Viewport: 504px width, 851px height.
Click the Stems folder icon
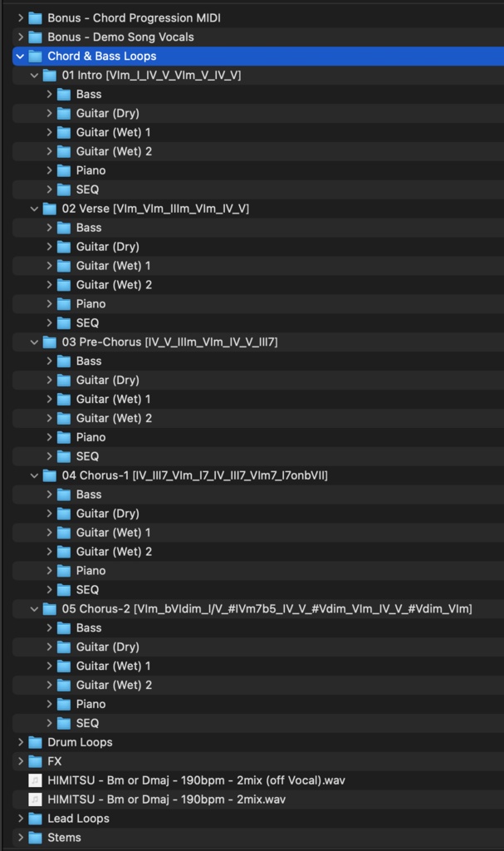(35, 838)
